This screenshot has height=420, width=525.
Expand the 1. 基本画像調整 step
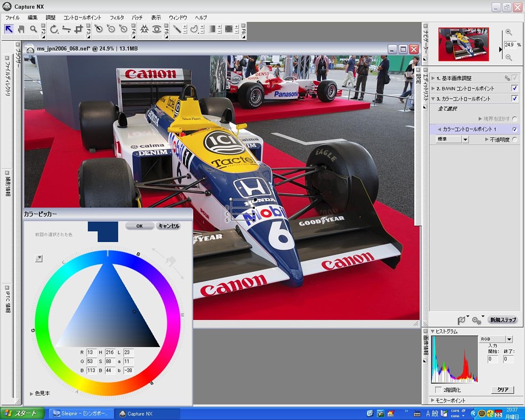pos(433,78)
